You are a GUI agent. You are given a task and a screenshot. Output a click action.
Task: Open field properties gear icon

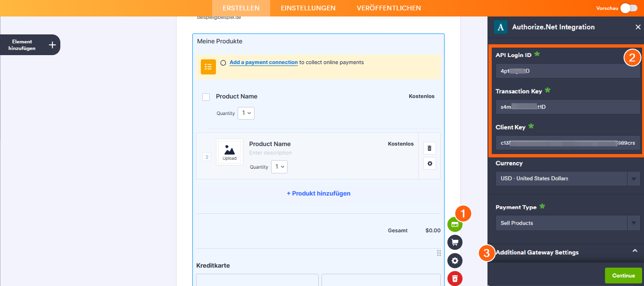pyautogui.click(x=455, y=261)
